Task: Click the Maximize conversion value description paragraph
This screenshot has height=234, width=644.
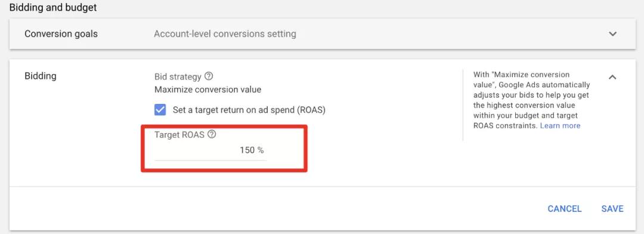Action: pyautogui.click(x=531, y=100)
